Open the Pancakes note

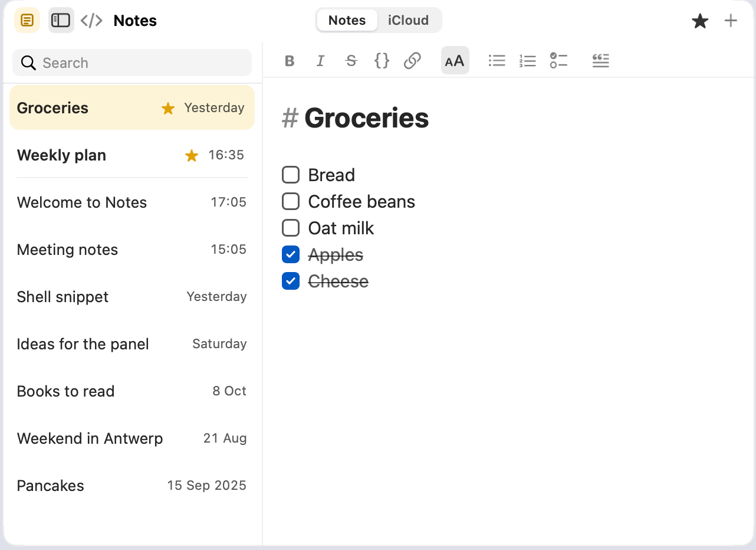[132, 486]
